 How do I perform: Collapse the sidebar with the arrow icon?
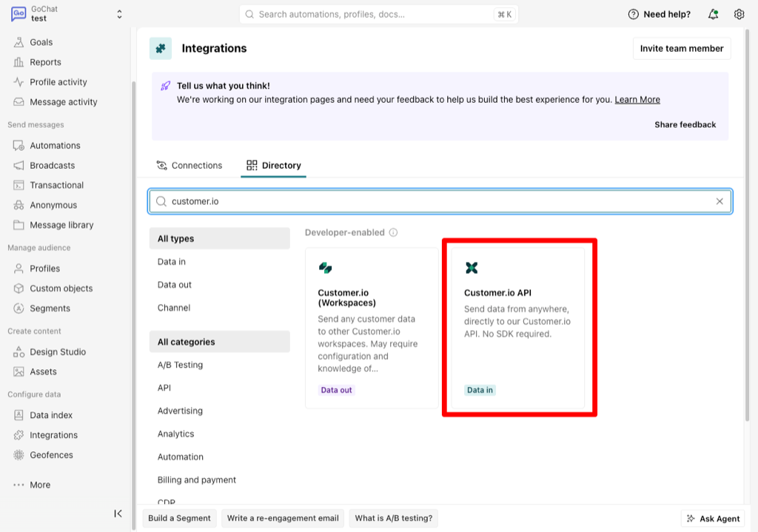click(118, 514)
